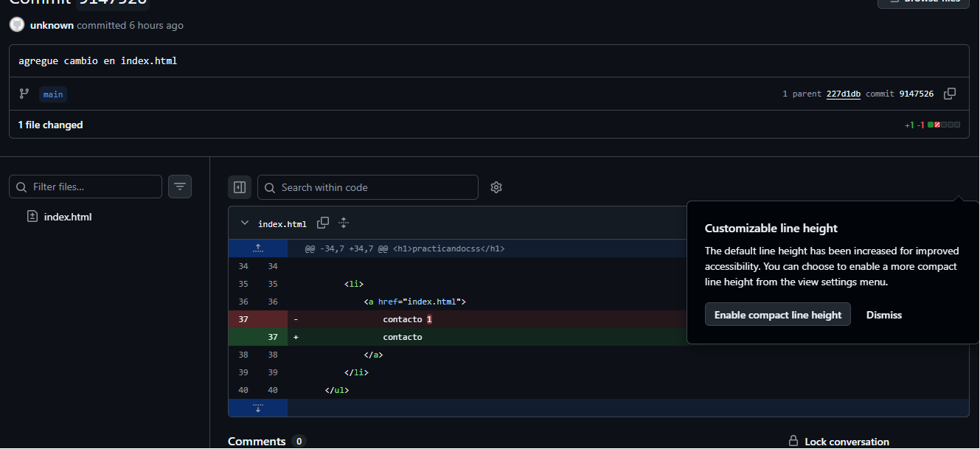The height and width of the screenshot is (449, 980).
Task: Open the unknown author profile link
Action: pos(52,25)
